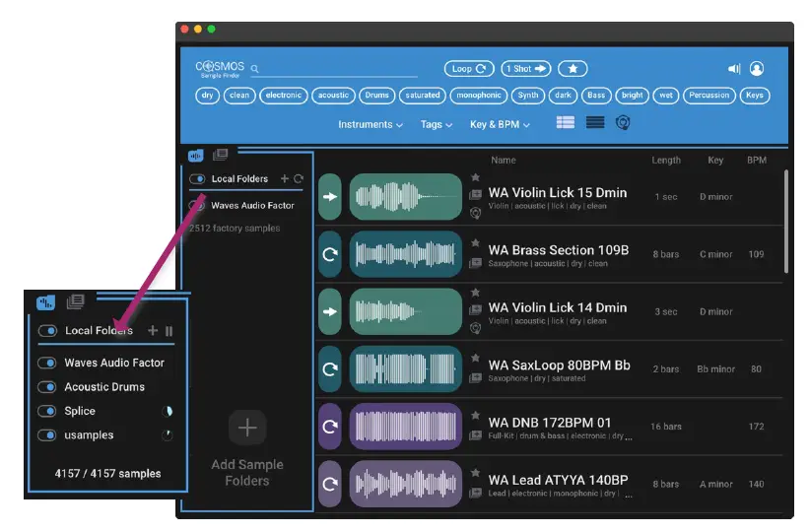The width and height of the screenshot is (809, 532).
Task: Select the electronic tag
Action: (x=283, y=96)
